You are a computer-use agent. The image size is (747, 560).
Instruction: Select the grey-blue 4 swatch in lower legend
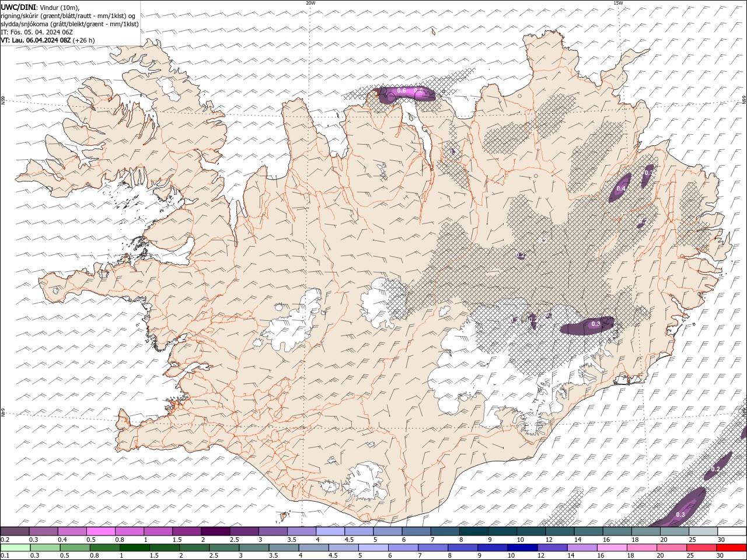[313, 547]
